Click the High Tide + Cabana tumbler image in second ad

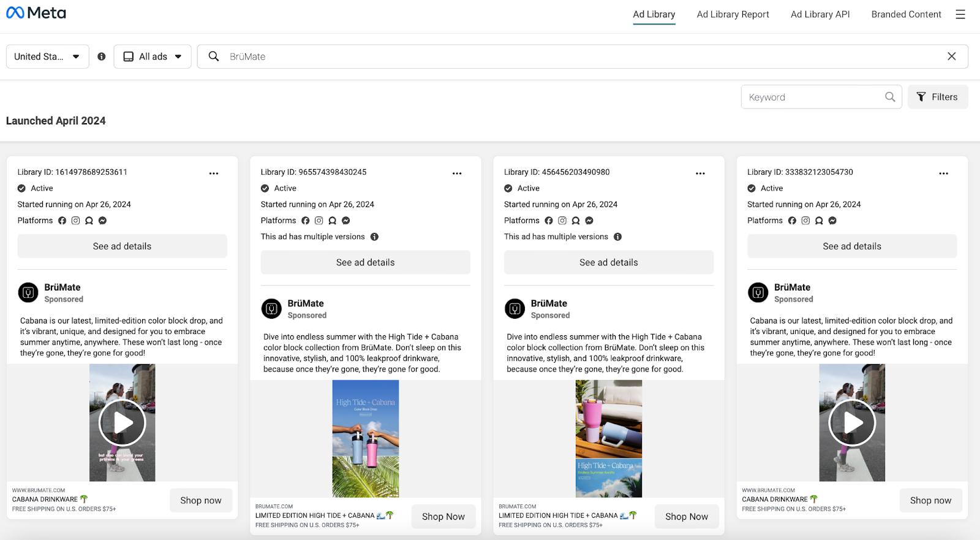pyautogui.click(x=366, y=438)
